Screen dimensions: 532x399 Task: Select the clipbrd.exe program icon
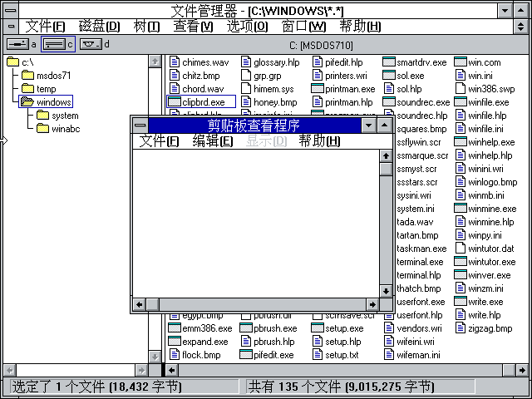tap(175, 101)
